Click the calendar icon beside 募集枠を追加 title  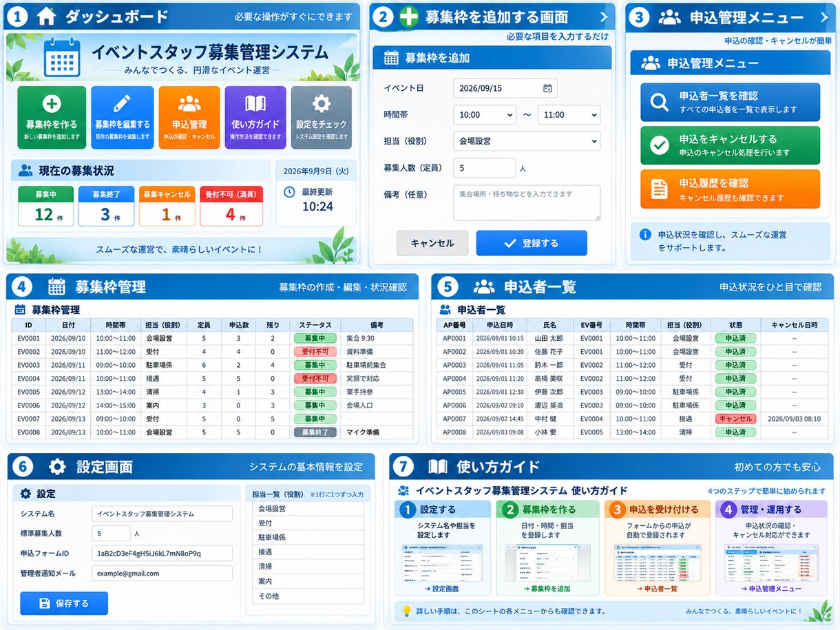pos(391,58)
